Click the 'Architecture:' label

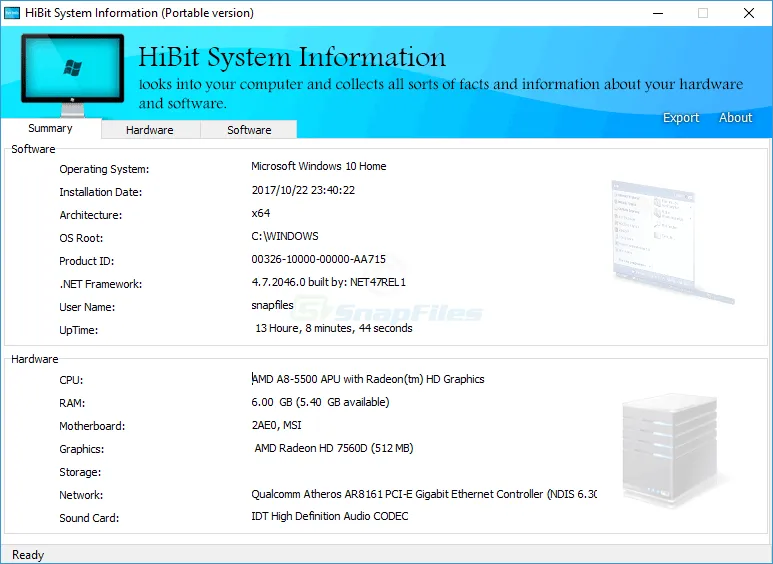coord(91,215)
